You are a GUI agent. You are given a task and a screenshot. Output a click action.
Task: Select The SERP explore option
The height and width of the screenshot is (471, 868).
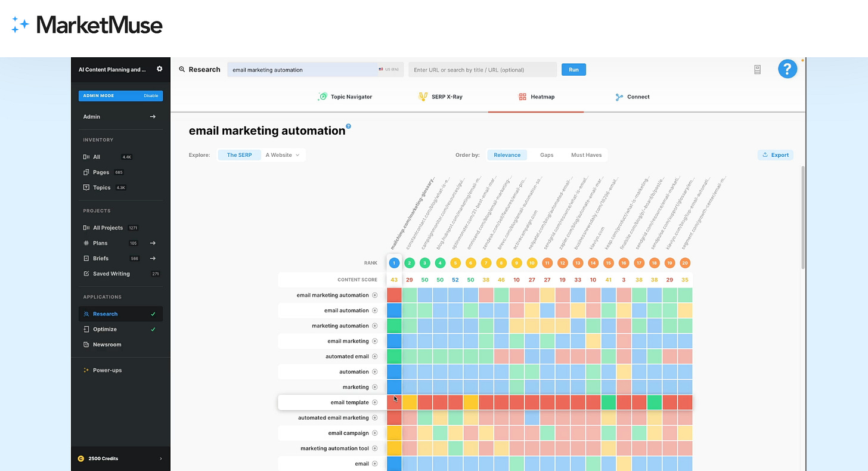click(x=239, y=155)
